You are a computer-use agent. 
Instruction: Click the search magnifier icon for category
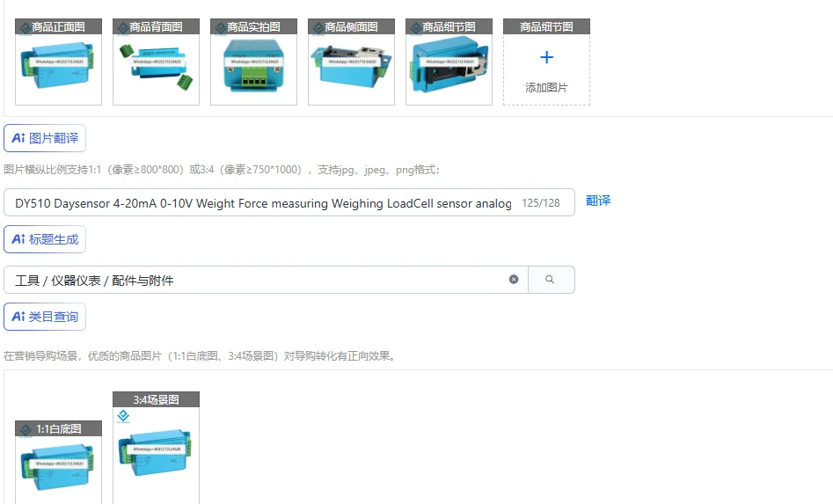click(x=552, y=280)
